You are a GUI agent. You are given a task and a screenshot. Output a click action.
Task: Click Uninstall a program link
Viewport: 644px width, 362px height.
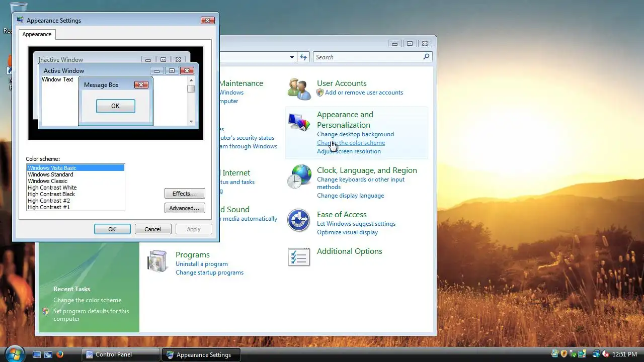click(x=202, y=264)
